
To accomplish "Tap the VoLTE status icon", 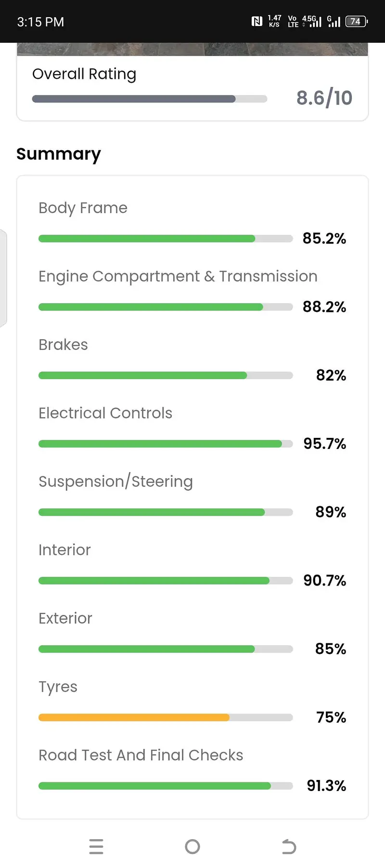I will [293, 21].
